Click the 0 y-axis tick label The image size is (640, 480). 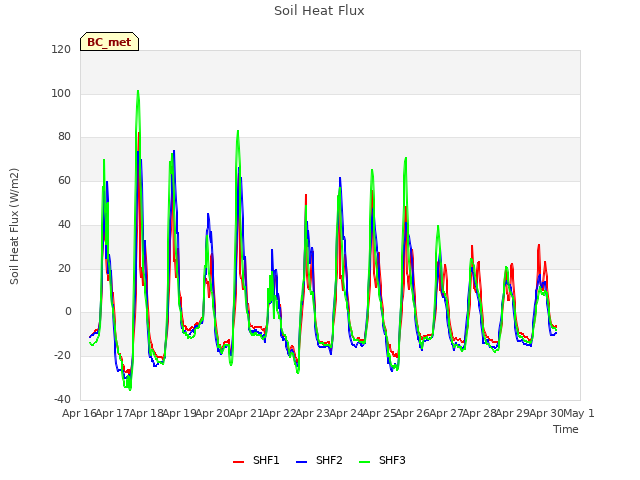(x=68, y=312)
